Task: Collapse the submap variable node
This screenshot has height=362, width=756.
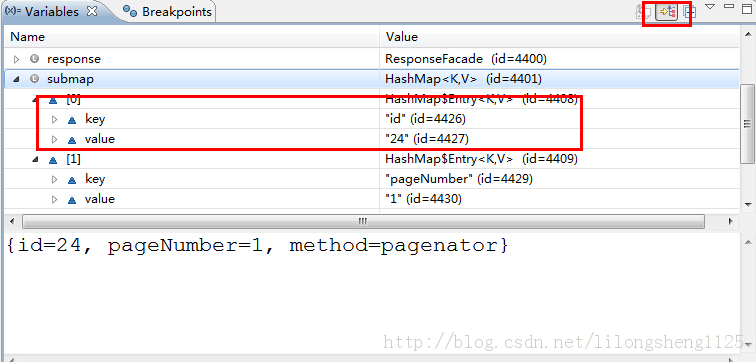Action: coord(17,79)
